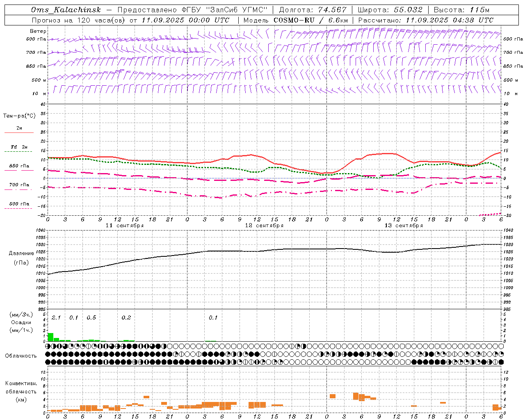Screen dimensions: 525x420
Task: Click the (км) unit under облачность
Action: (21, 400)
